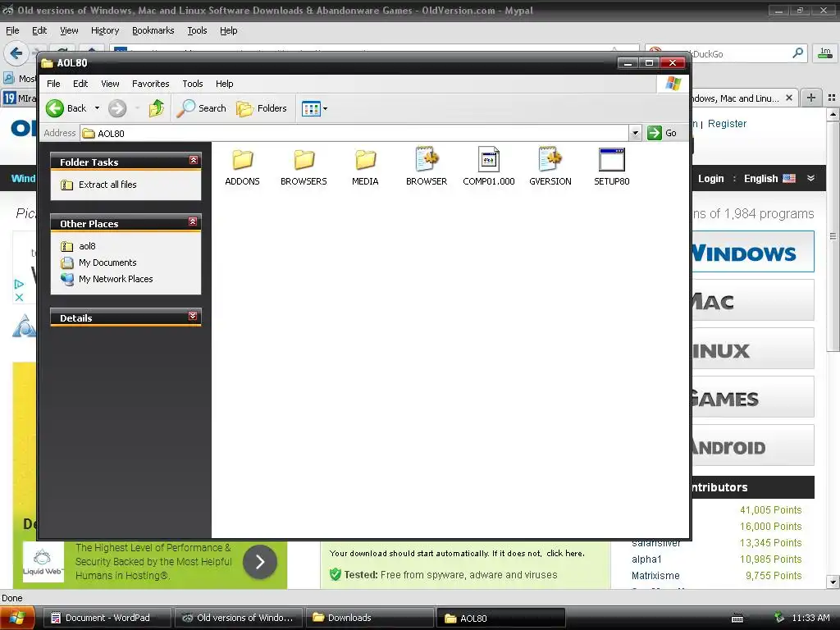The height and width of the screenshot is (630, 840).
Task: Open the AOL80 window View menu
Action: tap(110, 84)
